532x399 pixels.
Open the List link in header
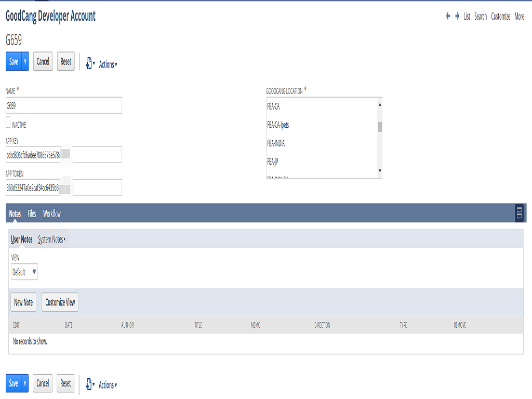467,16
